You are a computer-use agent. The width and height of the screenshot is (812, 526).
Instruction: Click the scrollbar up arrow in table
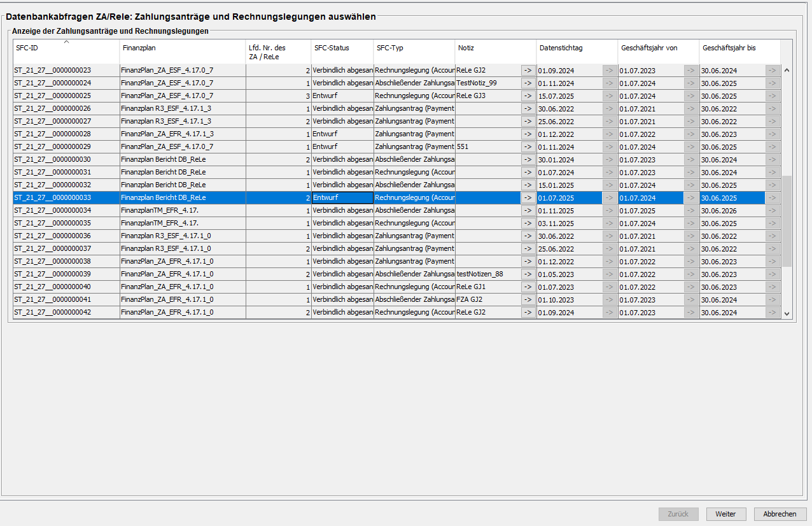787,70
